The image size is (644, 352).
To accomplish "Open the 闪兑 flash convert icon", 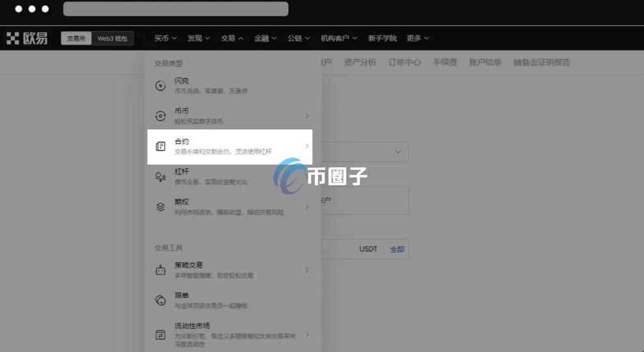I will pos(161,85).
